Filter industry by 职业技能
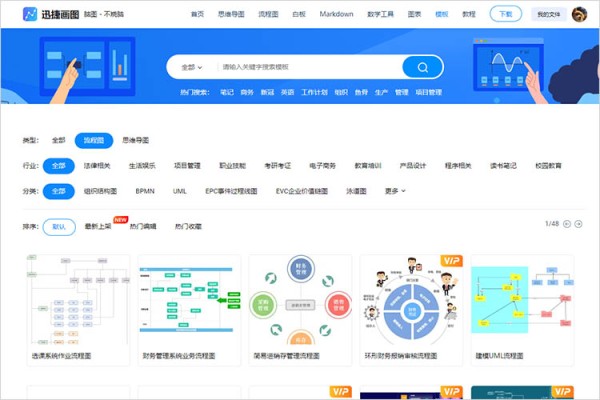600x400 pixels. pyautogui.click(x=232, y=166)
